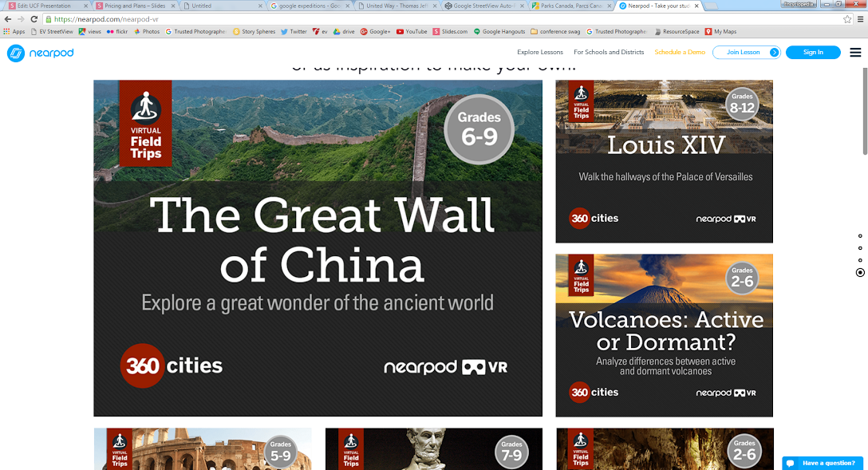The image size is (868, 470).
Task: Open the YouTube bookmark
Action: [412, 32]
